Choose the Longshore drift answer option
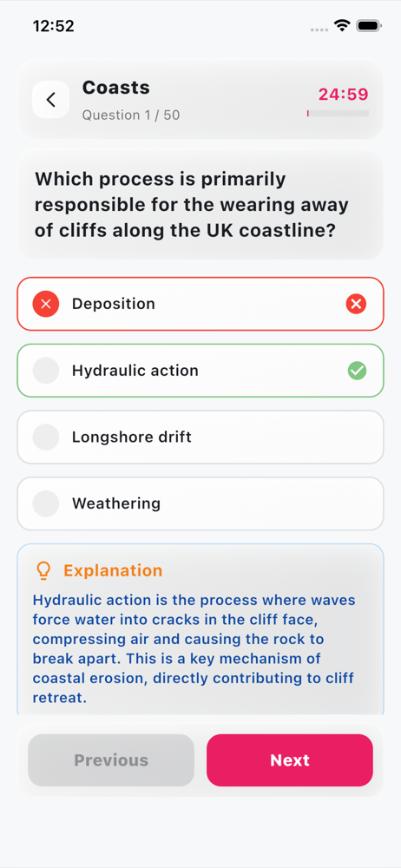This screenshot has height=868, width=401. 200,437
